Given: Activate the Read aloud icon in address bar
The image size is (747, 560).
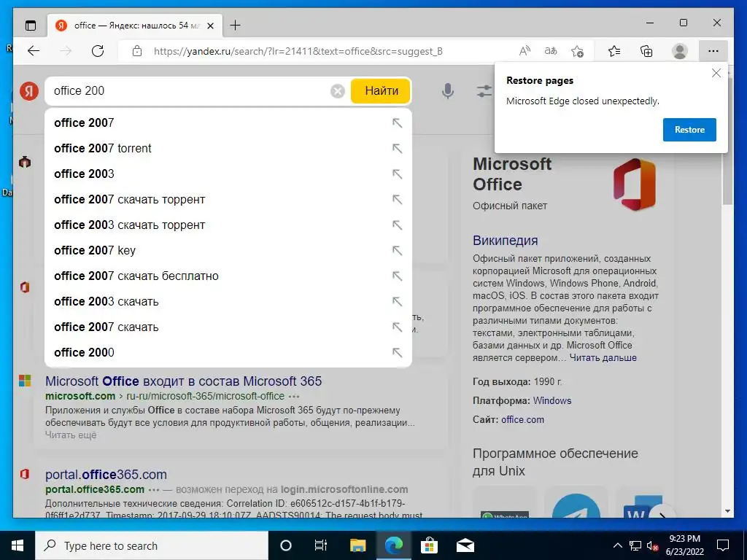Looking at the screenshot, I should click(x=525, y=51).
